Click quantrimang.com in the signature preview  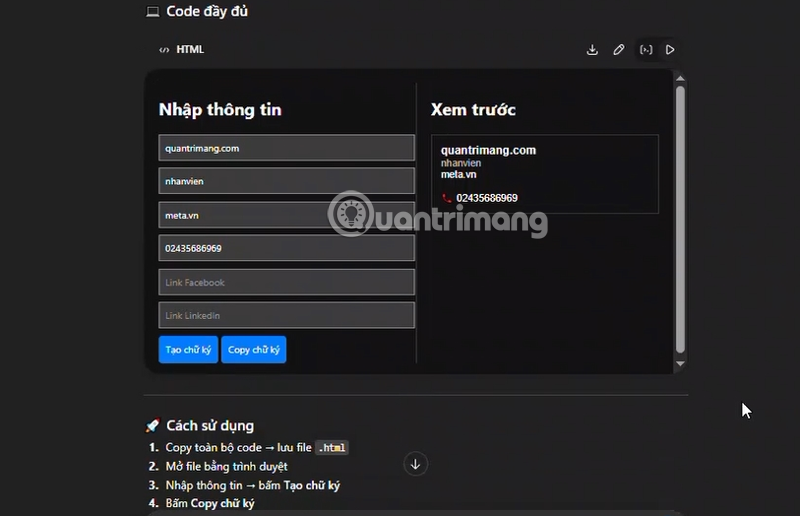488,150
